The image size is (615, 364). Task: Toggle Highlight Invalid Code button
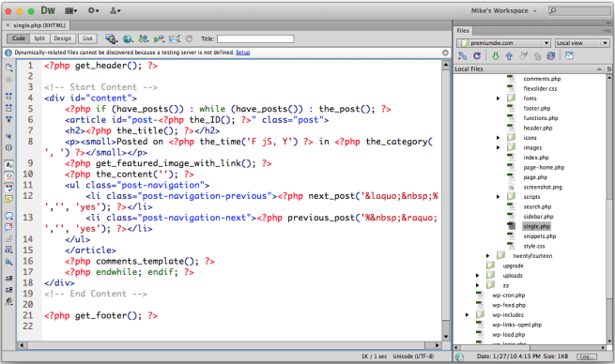(x=8, y=176)
